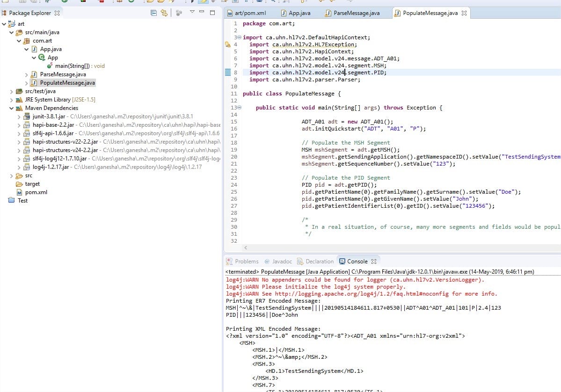Collapse the art project node

(x=4, y=24)
